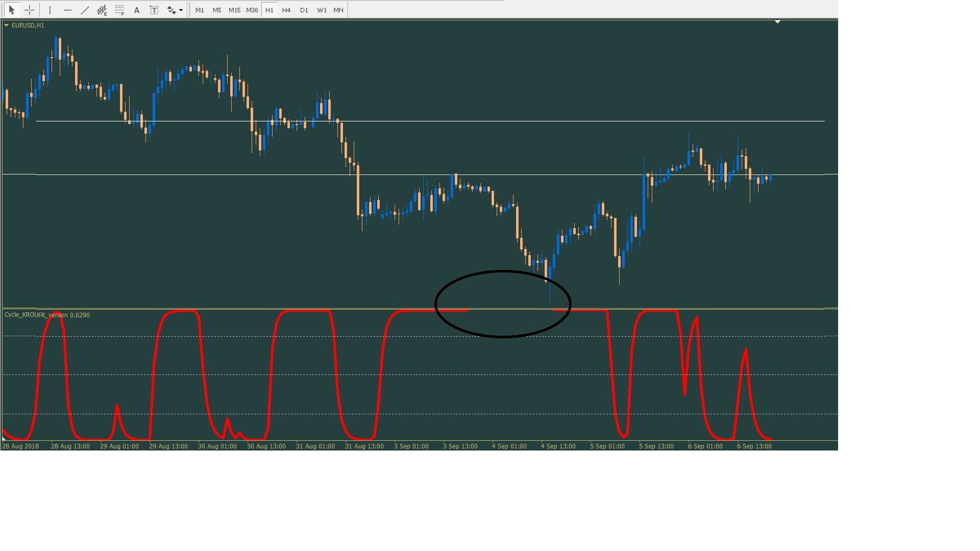Expand the EURUSD,H1 chart menu triangle

click(x=7, y=25)
